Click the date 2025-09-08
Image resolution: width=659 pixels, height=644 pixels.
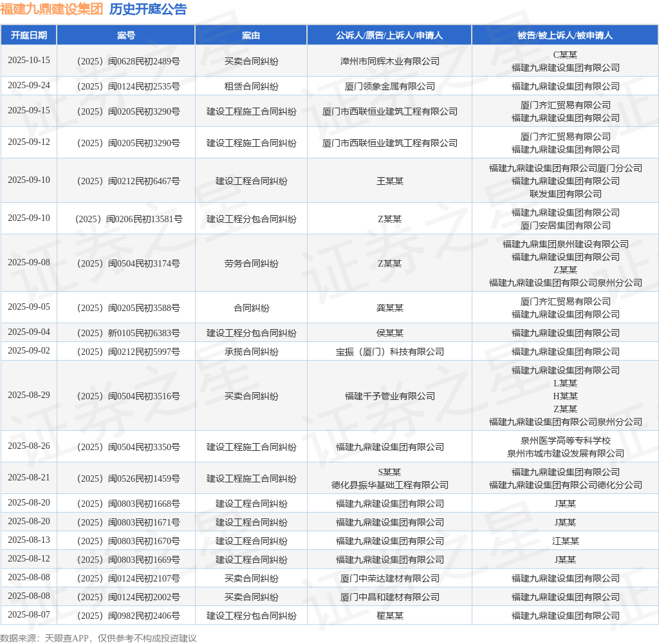pos(28,263)
